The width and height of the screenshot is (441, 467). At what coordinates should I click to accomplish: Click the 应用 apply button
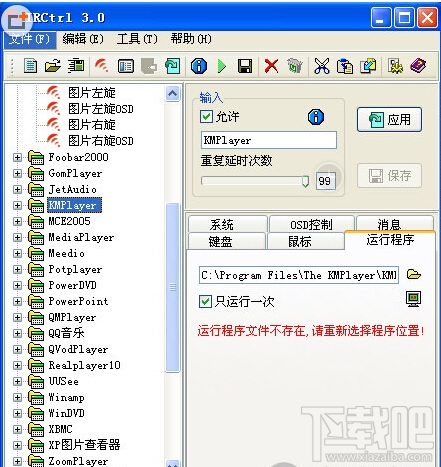point(389,119)
